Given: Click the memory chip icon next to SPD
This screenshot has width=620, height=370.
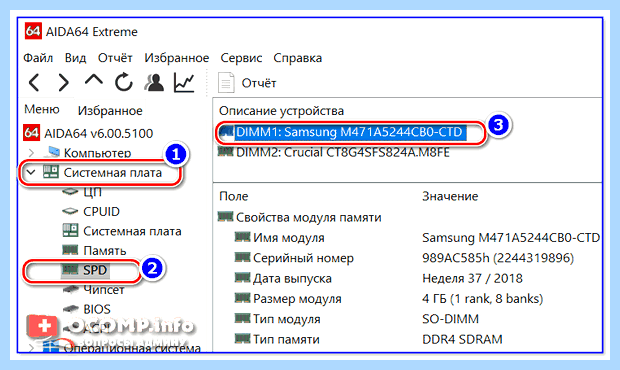Looking at the screenshot, I should click(70, 270).
